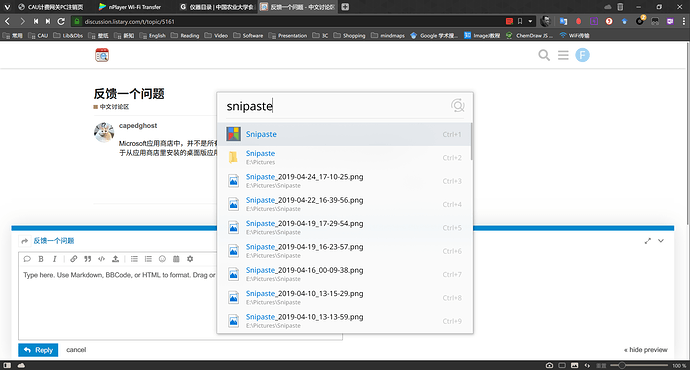Open the forum search magnifier icon
690x370 pixels.
544,55
